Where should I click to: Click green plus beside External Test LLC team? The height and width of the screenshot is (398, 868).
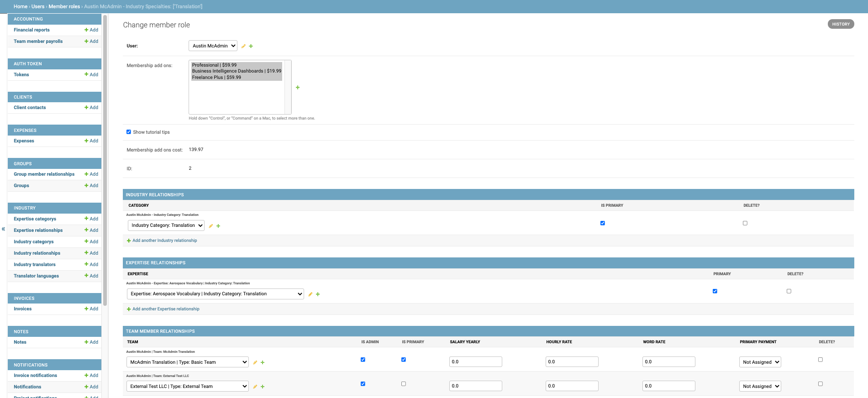coord(263,387)
